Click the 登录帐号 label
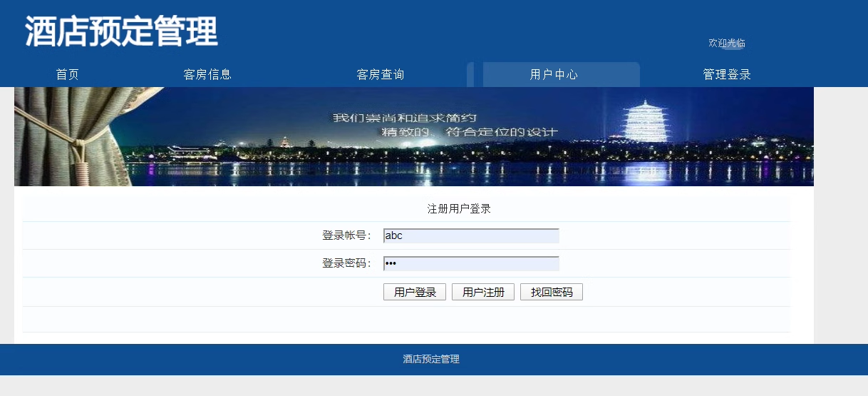 click(347, 235)
